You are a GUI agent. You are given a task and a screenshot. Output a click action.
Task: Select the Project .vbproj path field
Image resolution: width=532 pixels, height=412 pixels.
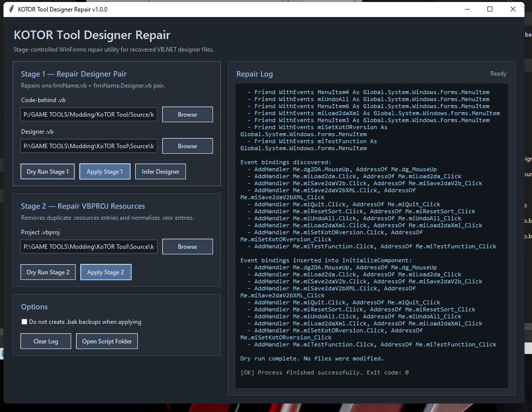point(89,247)
